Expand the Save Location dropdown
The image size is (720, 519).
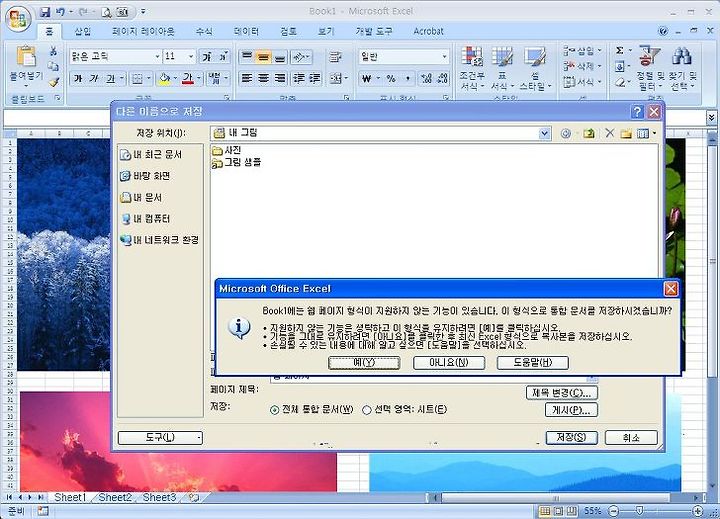[x=545, y=134]
